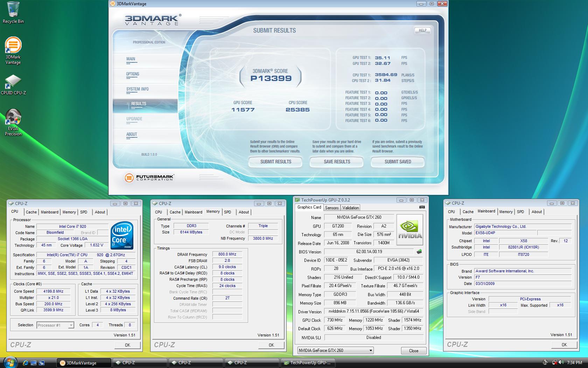Click the first CPU-Z window title icon
The height and width of the screenshot is (368, 588).
12,203
